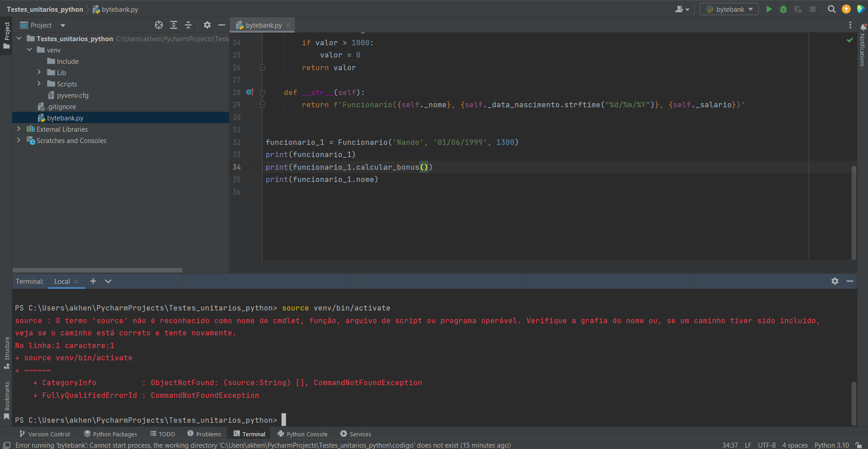Select the Terminal tool window tab
Screen dimensions: 868x449
(x=249, y=434)
